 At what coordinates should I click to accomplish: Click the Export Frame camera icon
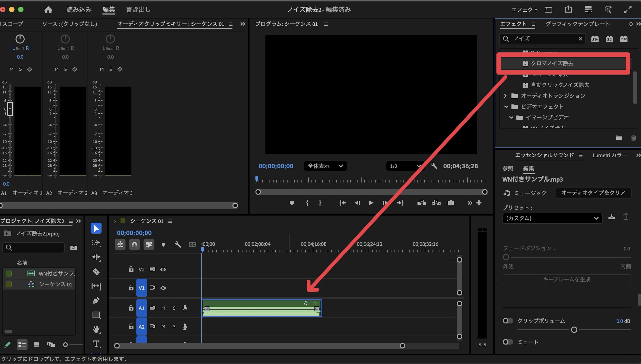point(451,203)
